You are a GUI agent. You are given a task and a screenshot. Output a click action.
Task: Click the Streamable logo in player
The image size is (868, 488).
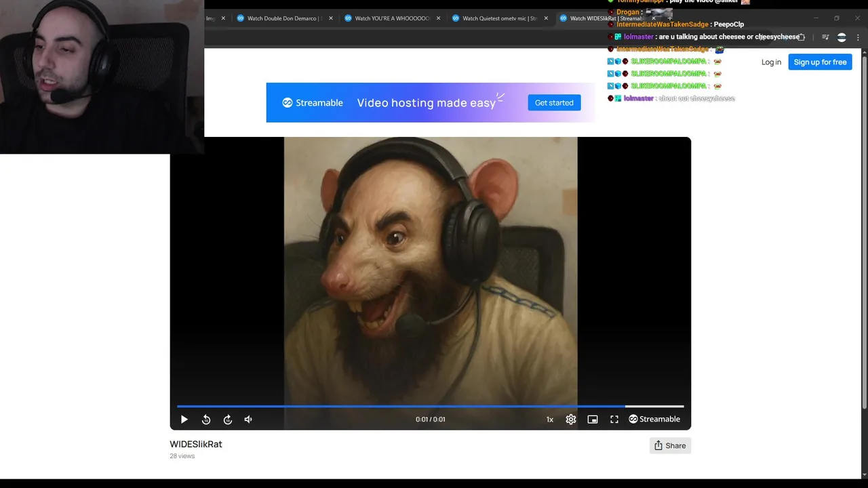654,420
